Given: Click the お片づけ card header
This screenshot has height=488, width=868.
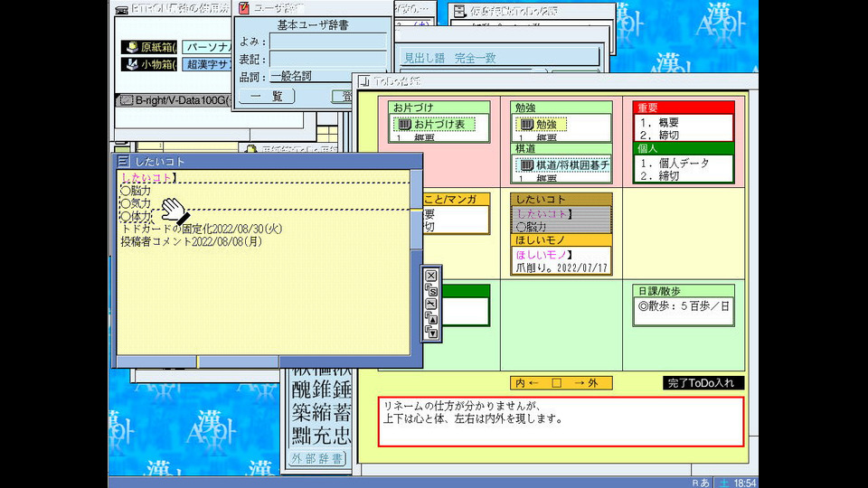Looking at the screenshot, I should point(439,108).
